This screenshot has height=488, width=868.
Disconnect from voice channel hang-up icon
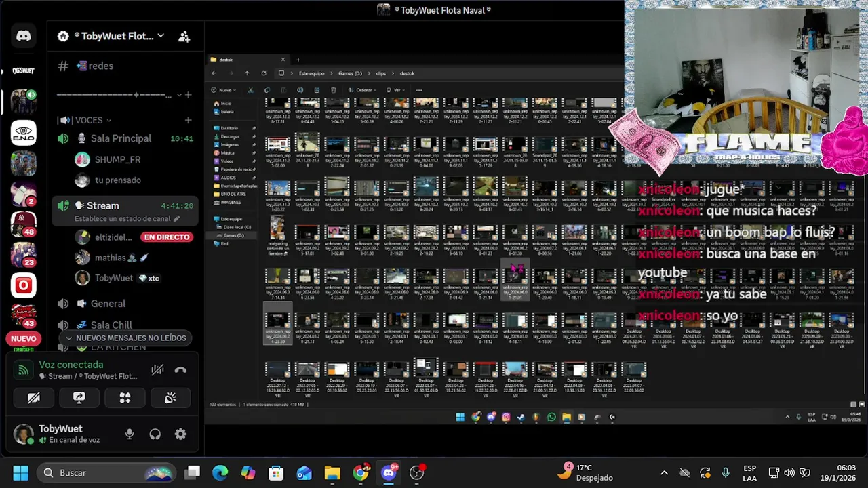click(180, 370)
